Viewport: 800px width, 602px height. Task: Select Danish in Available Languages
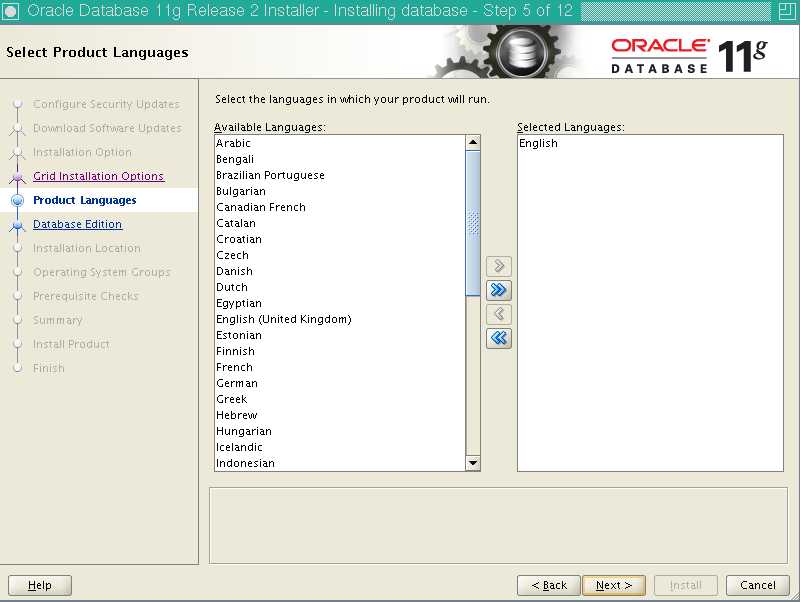click(340, 271)
